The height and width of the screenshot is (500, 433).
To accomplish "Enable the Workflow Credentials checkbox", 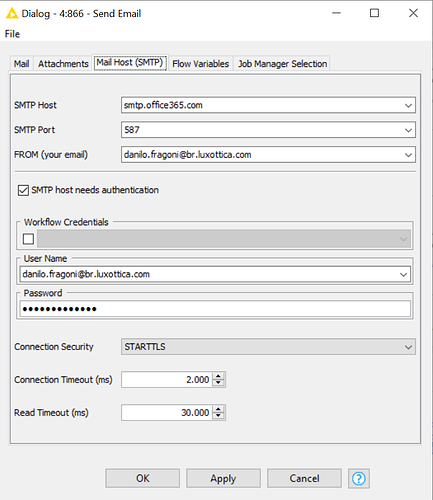I will 28,239.
